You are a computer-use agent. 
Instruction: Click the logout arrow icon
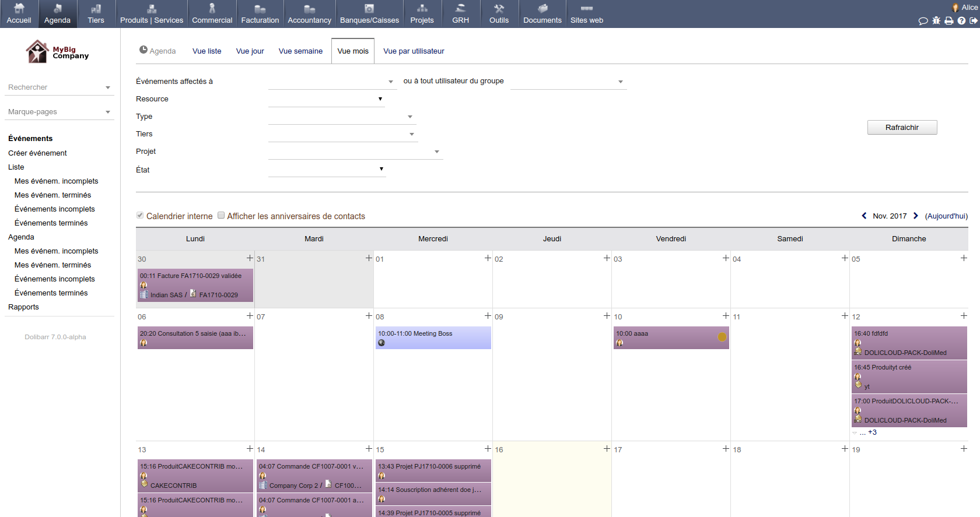coord(974,21)
